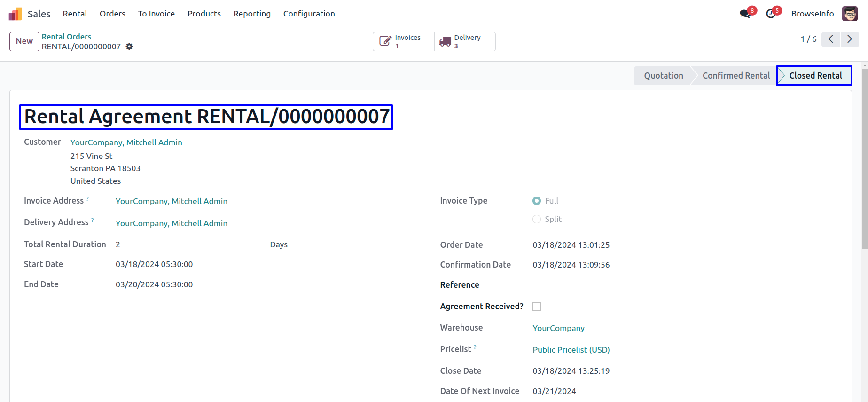Open the Invoices smart button
The image size is (868, 402).
(404, 41)
